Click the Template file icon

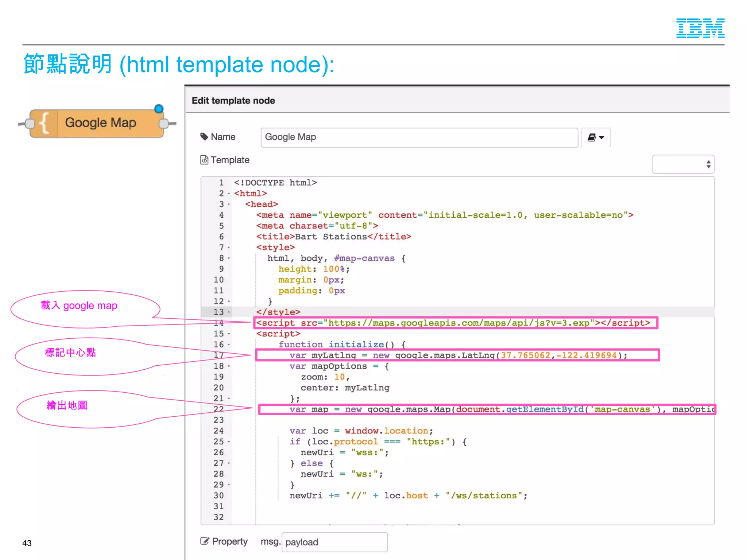pos(204,160)
